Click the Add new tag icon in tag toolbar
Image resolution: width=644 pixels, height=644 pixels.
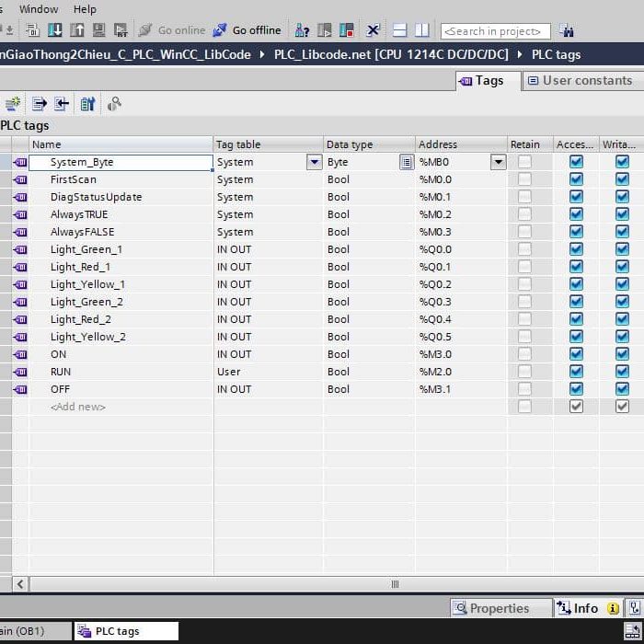point(12,103)
